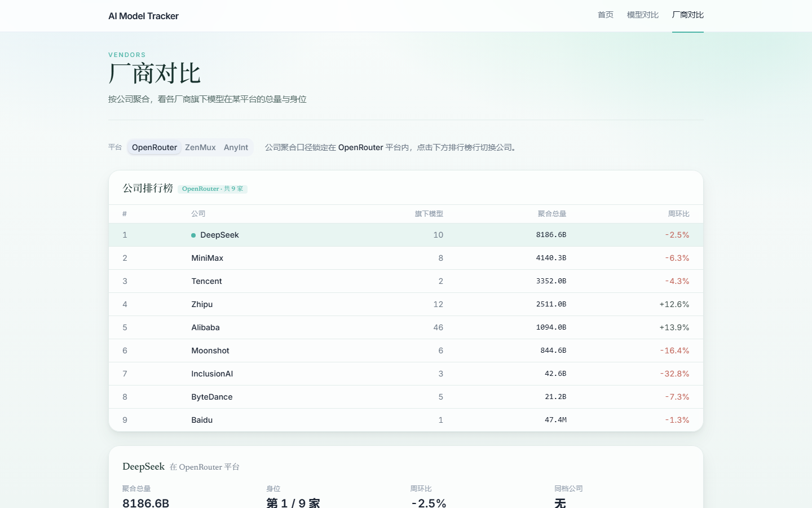Click ByteDance's 21.2B total value
Viewport: 812px width, 508px height.
pyautogui.click(x=555, y=397)
